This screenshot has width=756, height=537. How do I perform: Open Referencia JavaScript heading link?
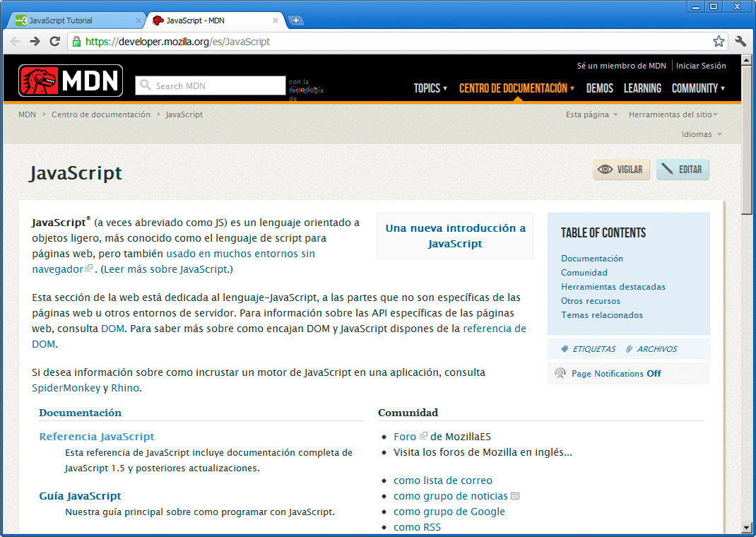[x=96, y=436]
